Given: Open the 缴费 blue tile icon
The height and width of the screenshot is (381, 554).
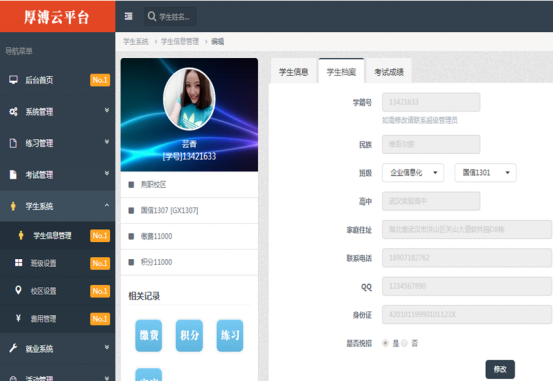Looking at the screenshot, I should [149, 335].
